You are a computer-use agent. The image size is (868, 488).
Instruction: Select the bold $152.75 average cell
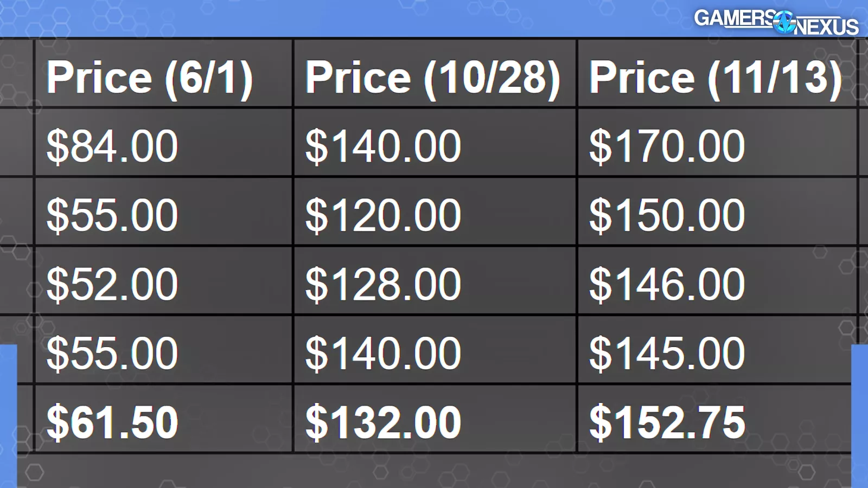667,422
